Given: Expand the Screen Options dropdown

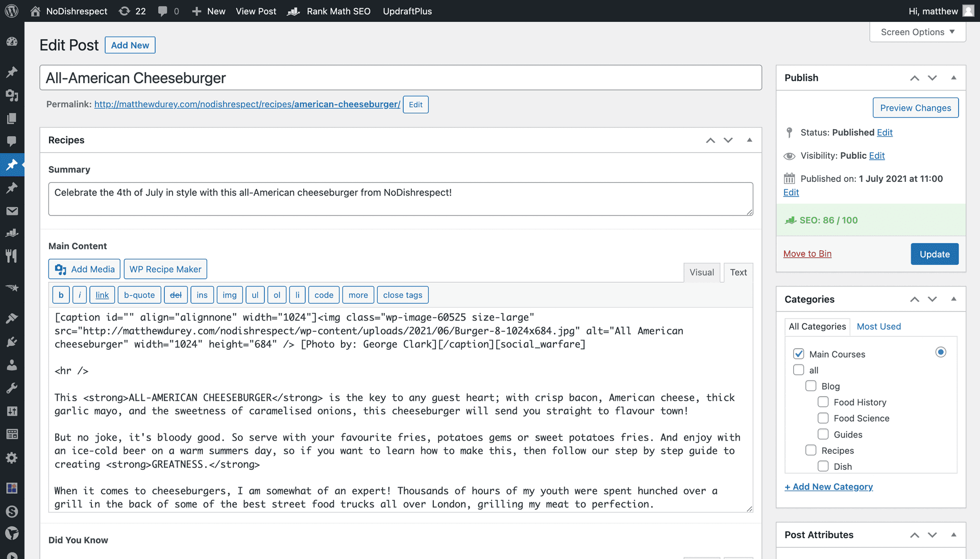Looking at the screenshot, I should (917, 32).
